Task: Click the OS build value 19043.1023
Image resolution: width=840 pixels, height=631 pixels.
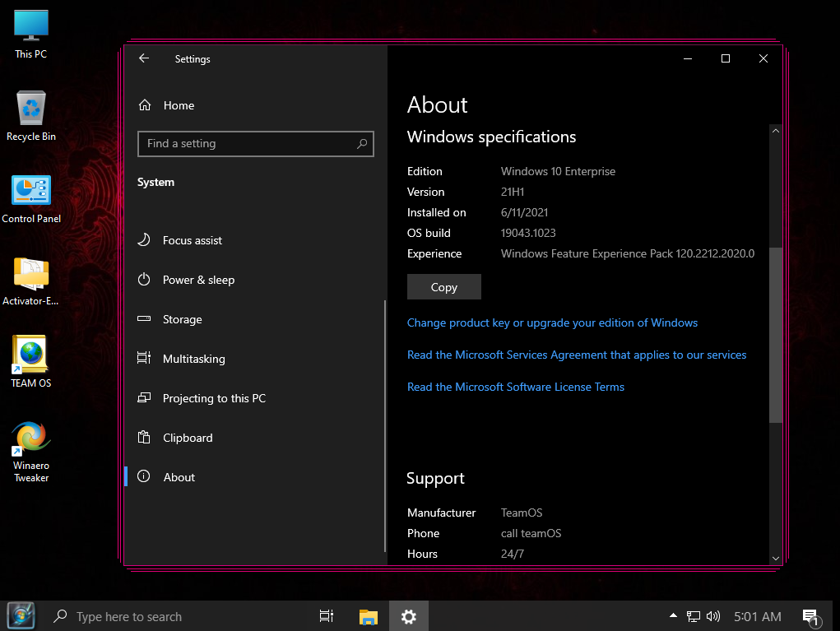Action: coord(528,233)
